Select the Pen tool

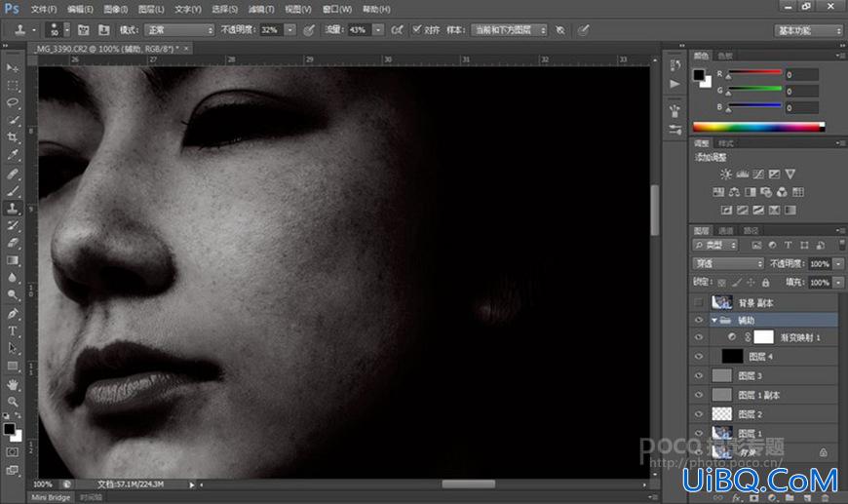(12, 314)
